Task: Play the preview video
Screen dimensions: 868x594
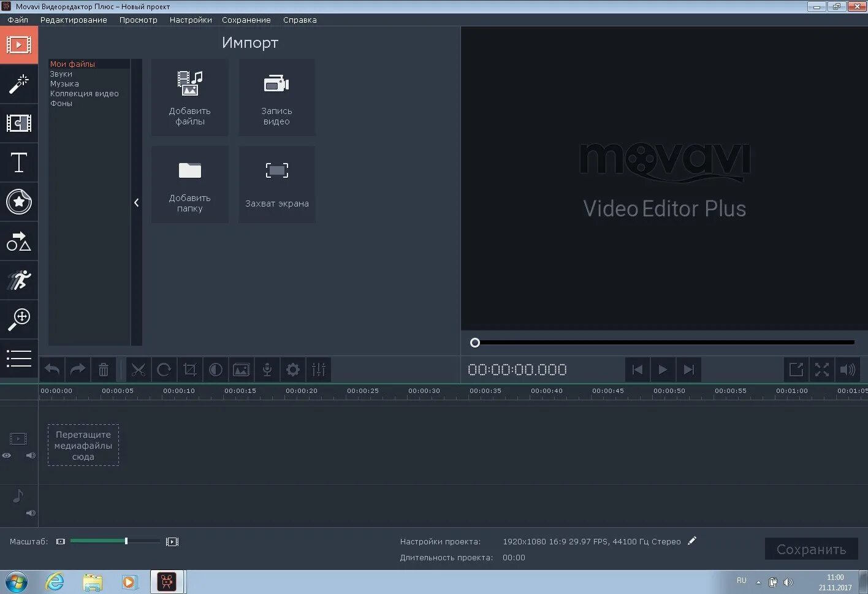Action: pos(663,370)
